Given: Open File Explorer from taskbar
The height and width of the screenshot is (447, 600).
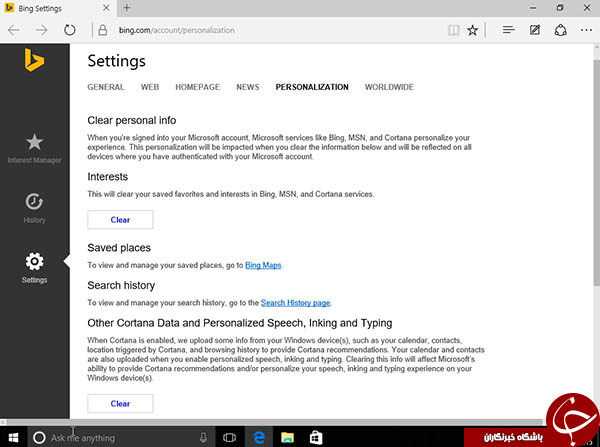Looking at the screenshot, I should tap(287, 437).
